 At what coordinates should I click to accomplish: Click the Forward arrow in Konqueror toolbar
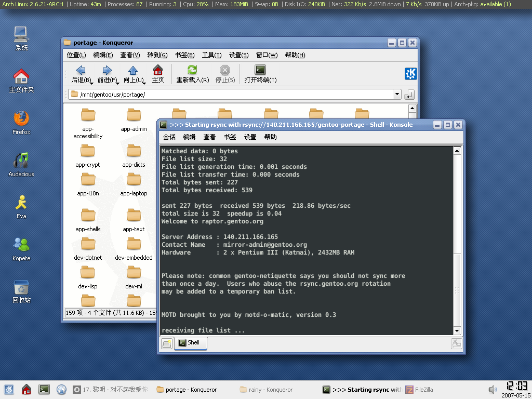(x=107, y=70)
